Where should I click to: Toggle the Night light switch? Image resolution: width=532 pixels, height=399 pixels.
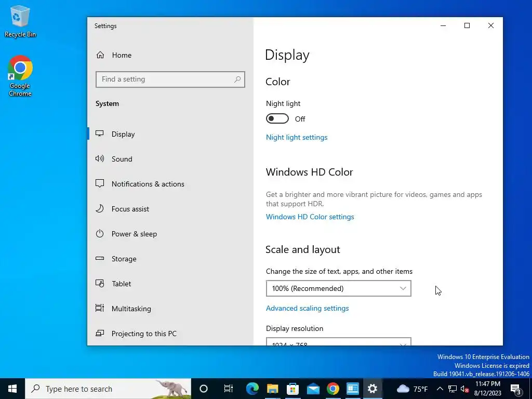pos(277,119)
